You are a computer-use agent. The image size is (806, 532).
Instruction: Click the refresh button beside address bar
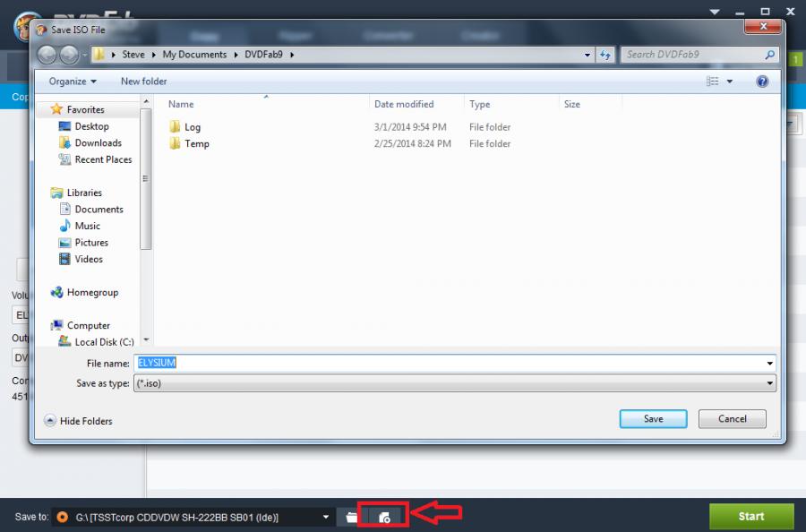[x=605, y=55]
